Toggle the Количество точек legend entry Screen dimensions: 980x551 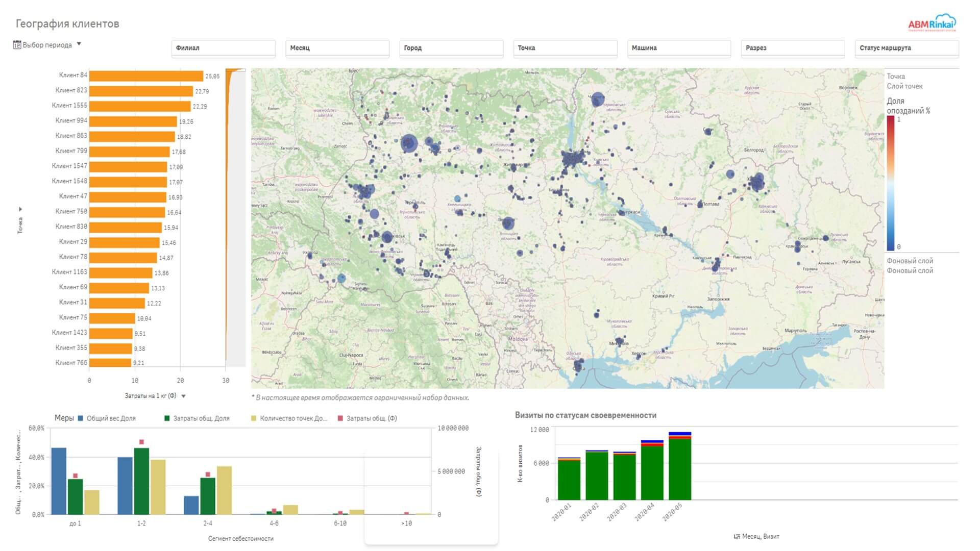289,418
